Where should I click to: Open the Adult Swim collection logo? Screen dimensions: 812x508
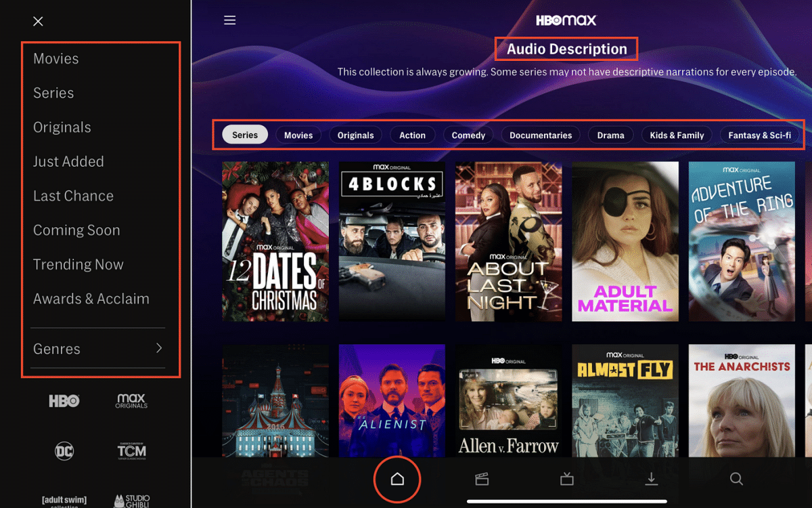tap(64, 502)
